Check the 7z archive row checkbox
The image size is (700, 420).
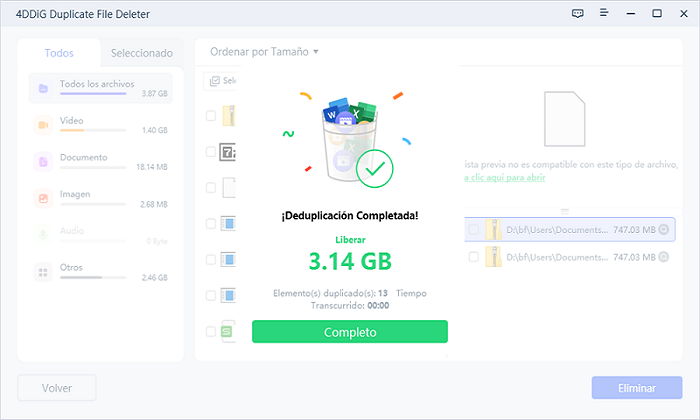point(211,152)
